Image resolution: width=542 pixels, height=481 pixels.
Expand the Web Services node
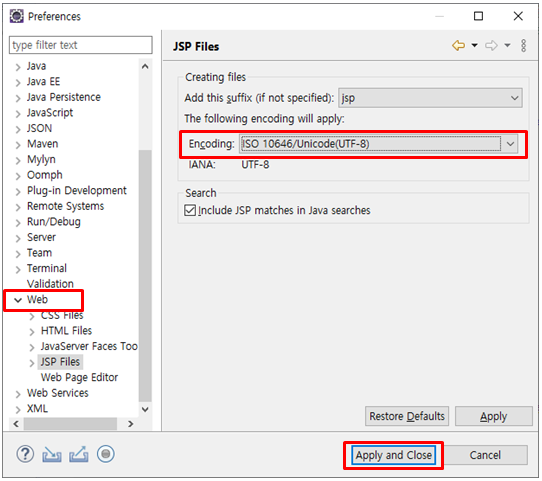pos(18,394)
